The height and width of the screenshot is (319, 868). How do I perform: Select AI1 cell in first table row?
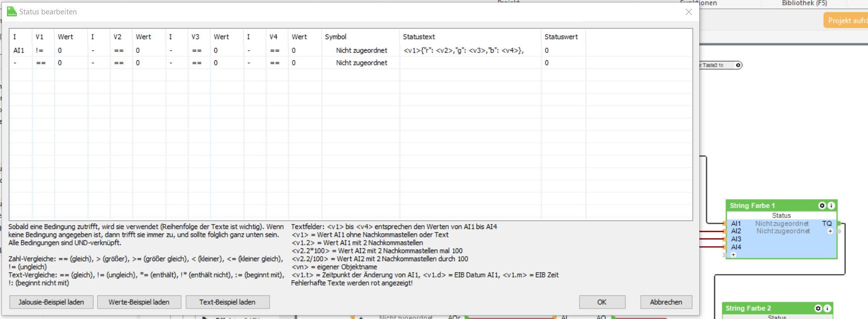click(21, 50)
